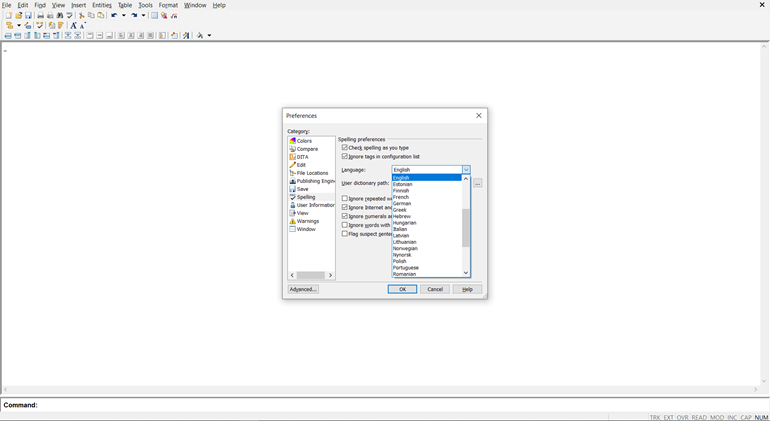Click the spell check toolbar icon
The width and height of the screenshot is (770, 421).
(x=69, y=16)
